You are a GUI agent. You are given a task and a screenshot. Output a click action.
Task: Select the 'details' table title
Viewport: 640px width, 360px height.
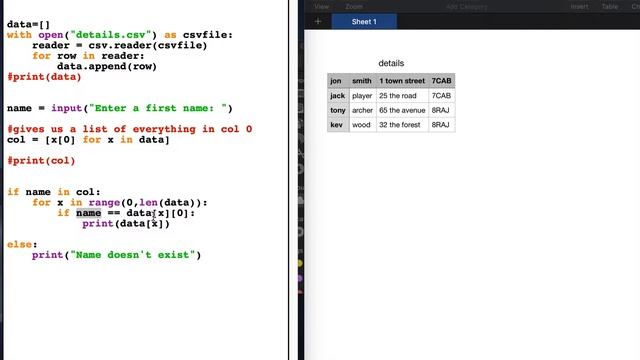tap(391, 63)
